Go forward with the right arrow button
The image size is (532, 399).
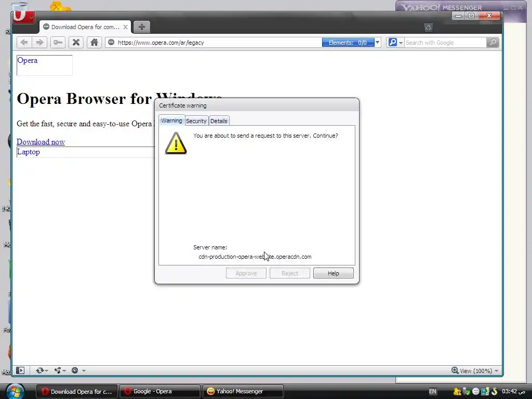[x=39, y=43]
